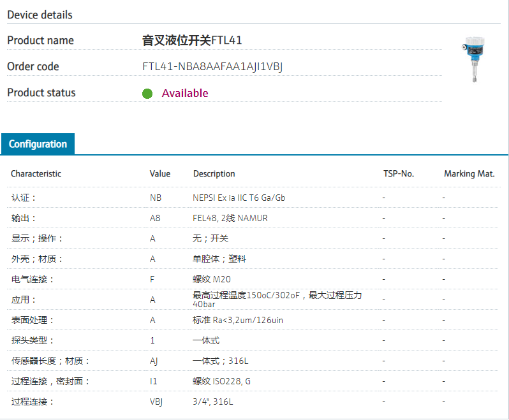Click the AJ value for 传感器长度
The height and width of the screenshot is (420, 509).
pos(154,361)
